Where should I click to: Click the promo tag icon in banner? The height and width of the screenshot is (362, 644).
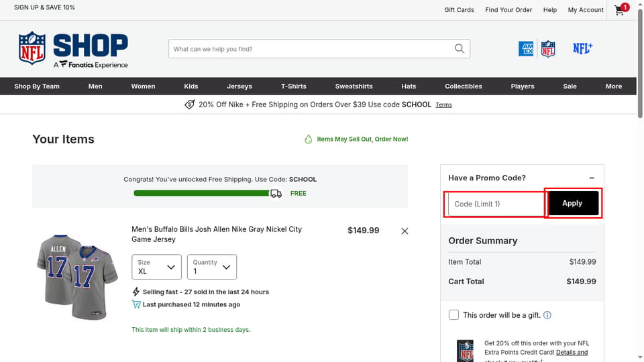pyautogui.click(x=189, y=105)
